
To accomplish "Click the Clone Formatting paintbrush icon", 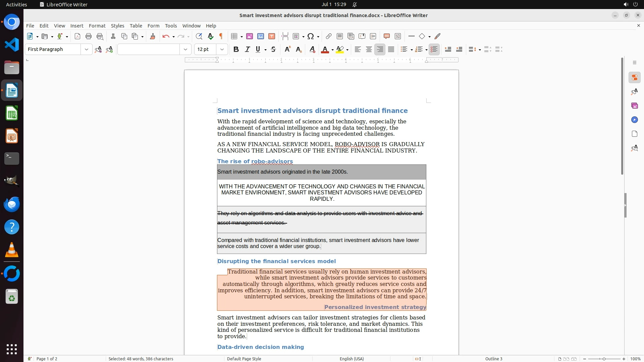I will pyautogui.click(x=153, y=37).
